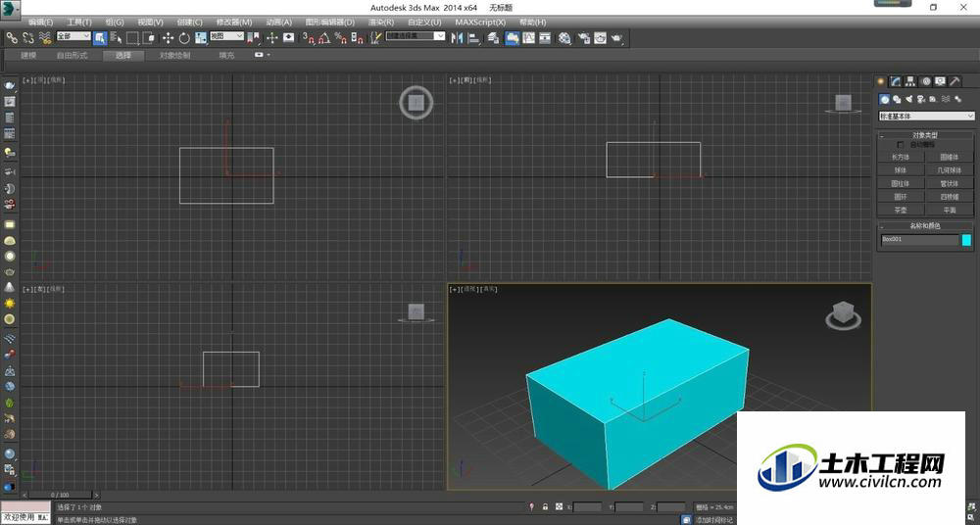
Task: Click the 长方体 box button
Action: point(901,157)
